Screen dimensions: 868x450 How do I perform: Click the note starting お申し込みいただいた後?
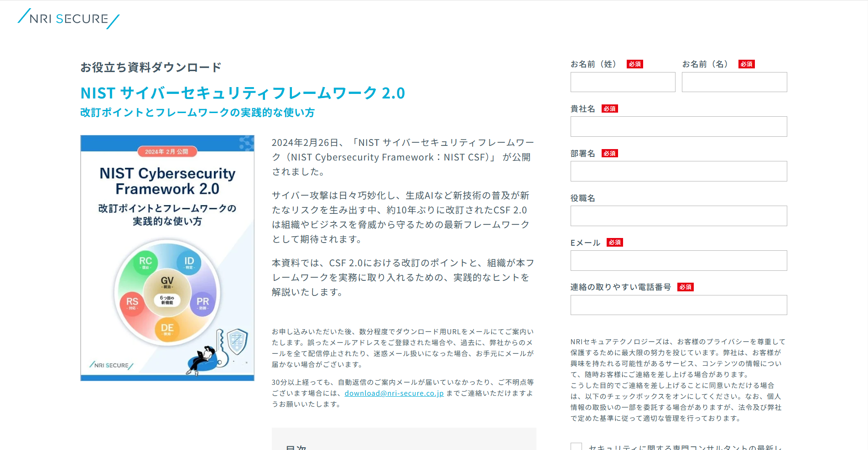click(x=403, y=348)
